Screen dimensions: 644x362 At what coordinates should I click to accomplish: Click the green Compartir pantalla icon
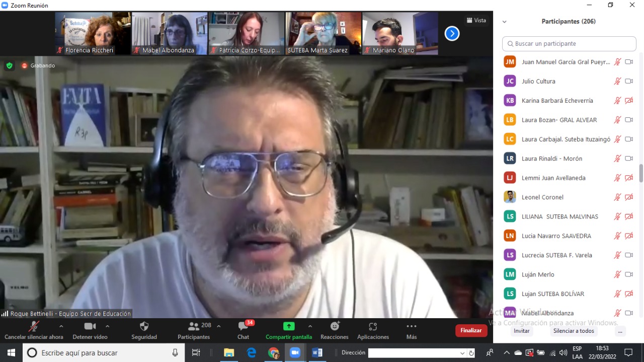pyautogui.click(x=289, y=326)
